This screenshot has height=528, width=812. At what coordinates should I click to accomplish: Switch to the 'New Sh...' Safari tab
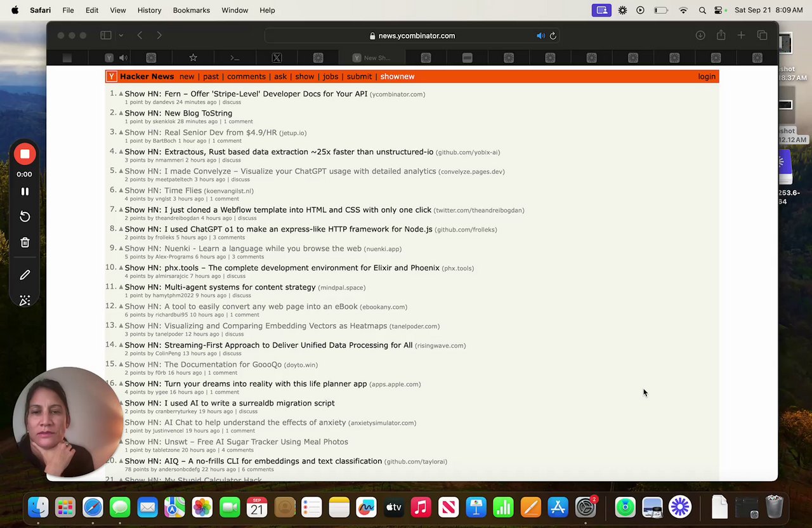[x=372, y=58]
